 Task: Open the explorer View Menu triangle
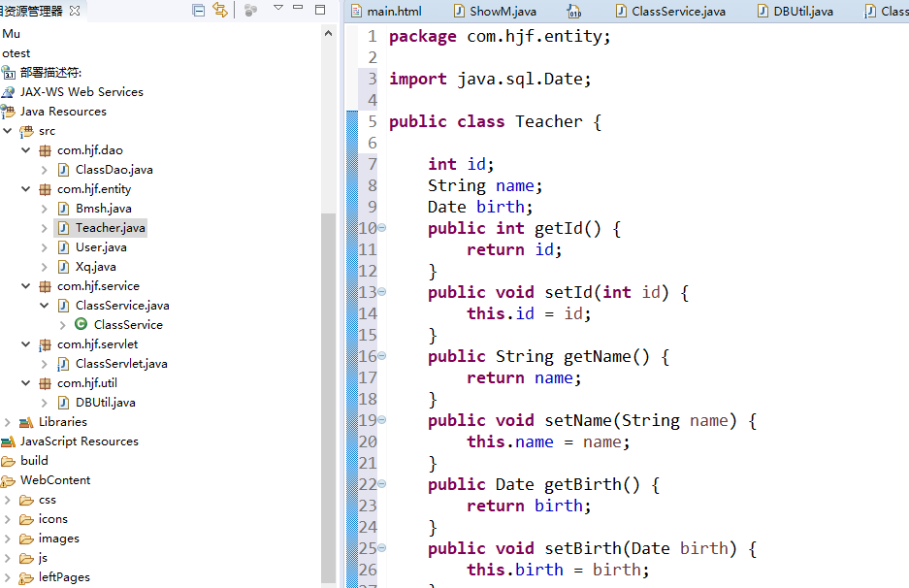278,8
